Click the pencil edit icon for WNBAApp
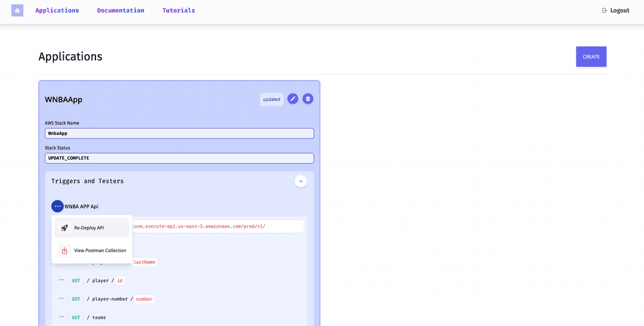Screen dimensions: 644x326 292,99
